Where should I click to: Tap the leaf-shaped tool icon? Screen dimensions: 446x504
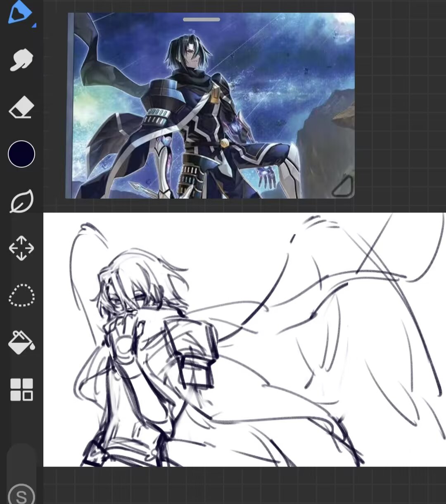point(21,201)
